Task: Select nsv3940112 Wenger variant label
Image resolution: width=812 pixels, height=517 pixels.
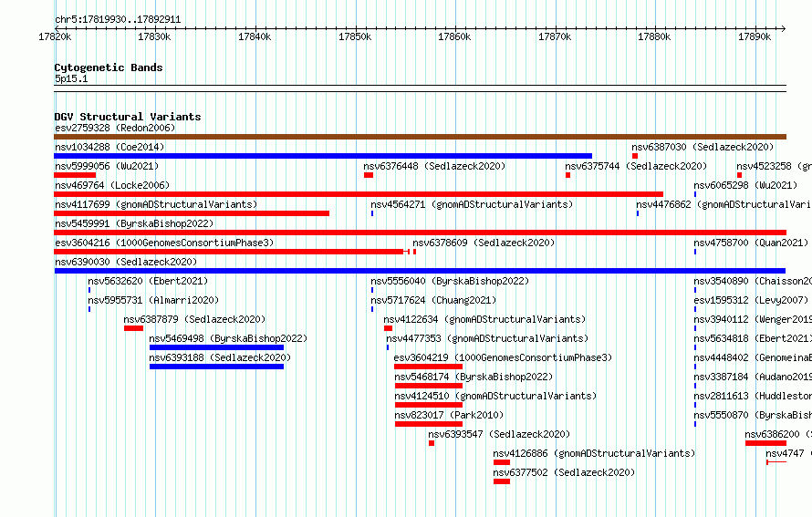Action: point(753,319)
